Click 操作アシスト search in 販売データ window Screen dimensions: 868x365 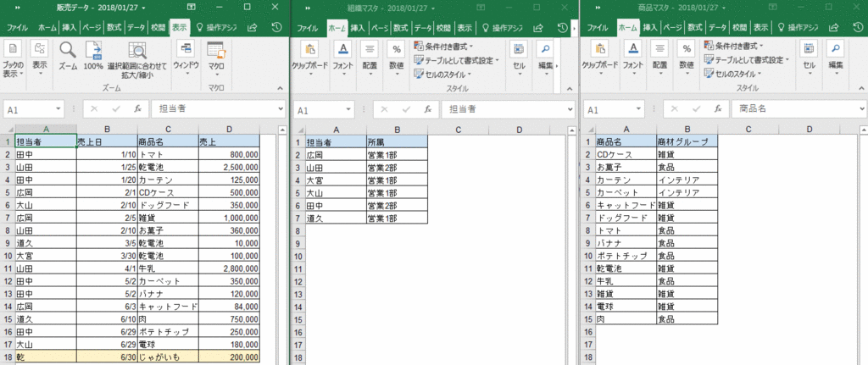[218, 28]
